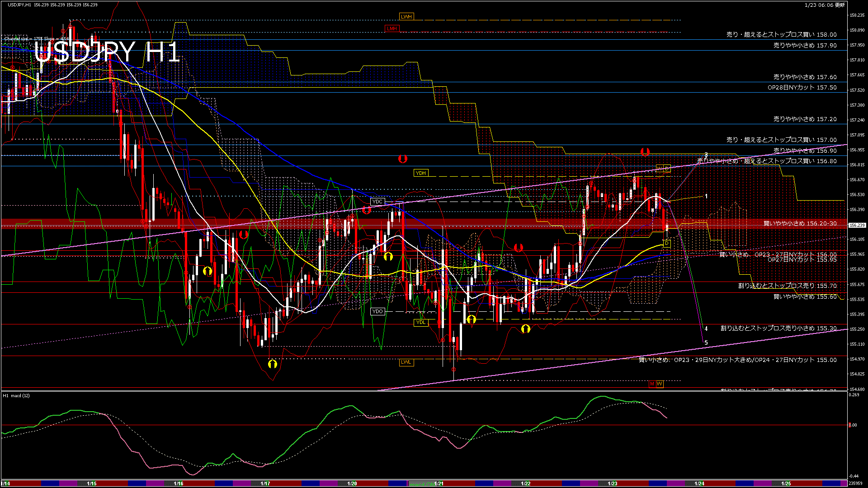Click the LWL last week low label

pos(406,362)
